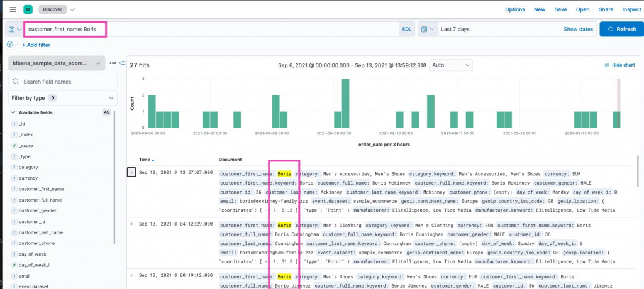Select the _type field
The width and height of the screenshot is (644, 289).
tap(25, 156)
